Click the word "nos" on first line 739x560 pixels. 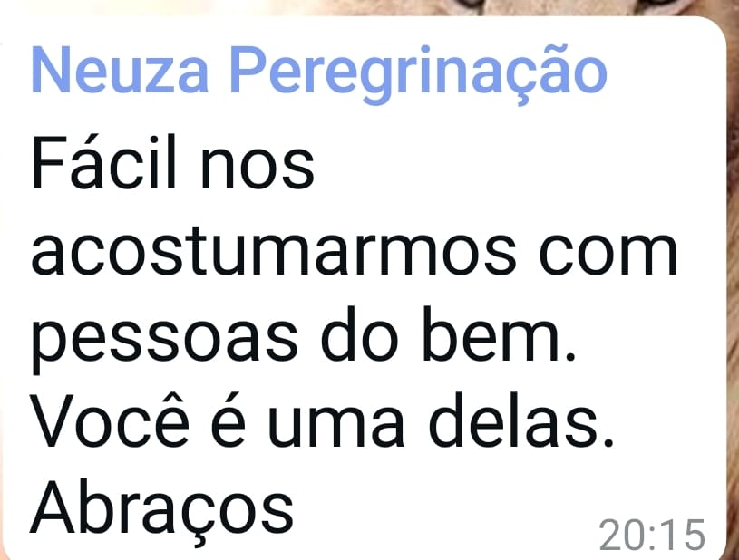tap(258, 167)
